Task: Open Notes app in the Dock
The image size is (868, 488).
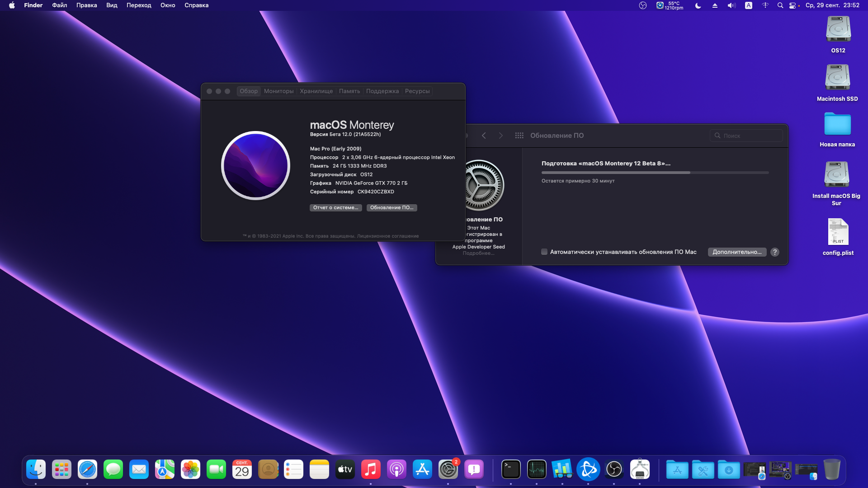Action: coord(319,469)
